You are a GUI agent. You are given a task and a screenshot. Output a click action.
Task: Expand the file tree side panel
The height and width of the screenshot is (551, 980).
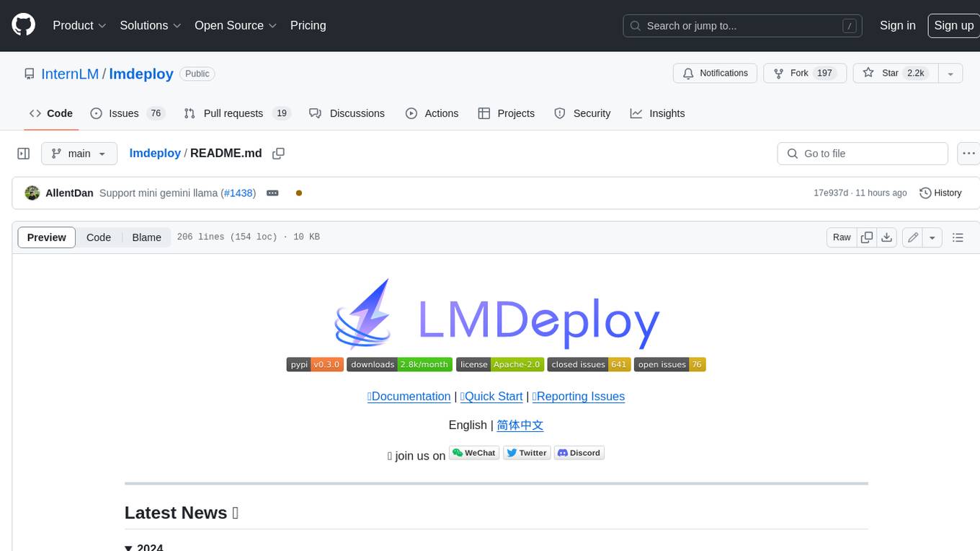click(x=23, y=154)
